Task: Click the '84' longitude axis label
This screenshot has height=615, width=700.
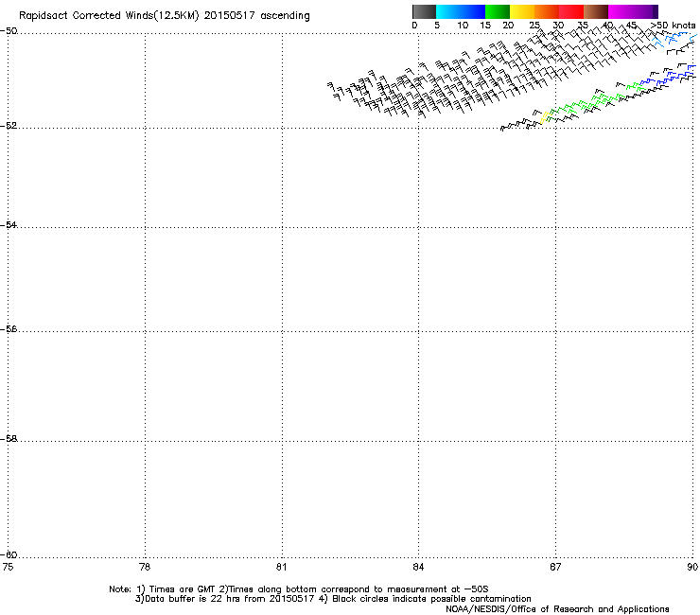Action: [x=418, y=567]
